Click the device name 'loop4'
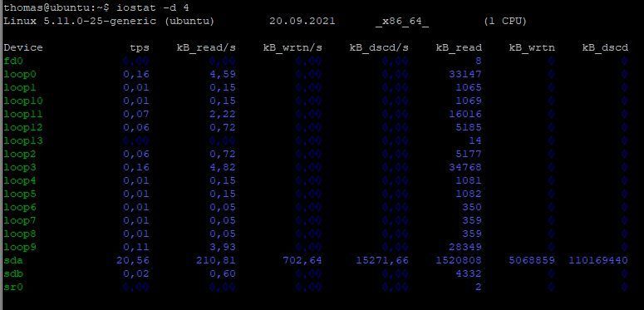The height and width of the screenshot is (310, 644). 20,180
